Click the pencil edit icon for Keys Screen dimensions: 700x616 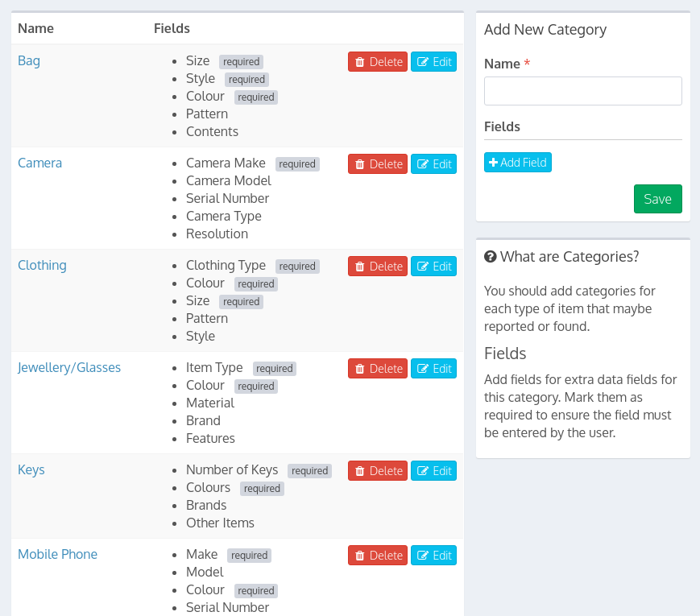(x=423, y=471)
